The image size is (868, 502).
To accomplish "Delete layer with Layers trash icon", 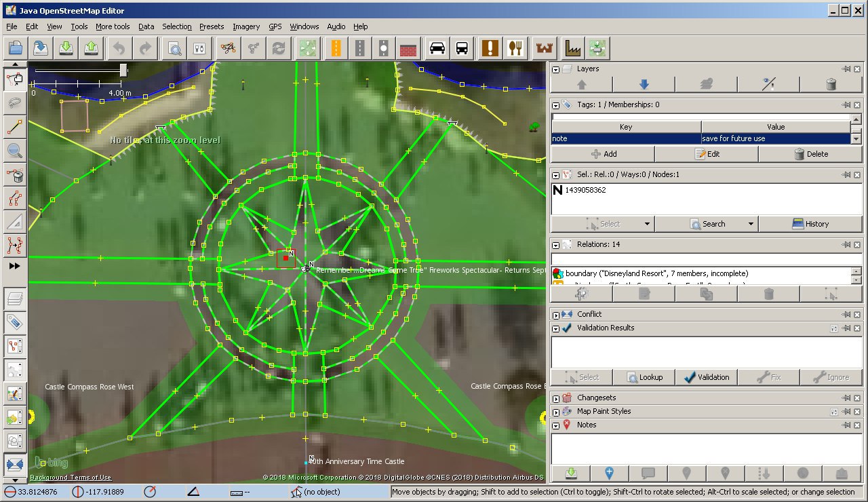I will [x=831, y=84].
